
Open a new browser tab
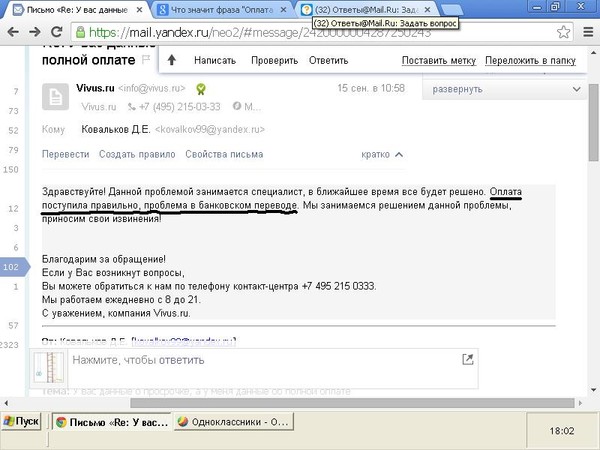pos(452,10)
